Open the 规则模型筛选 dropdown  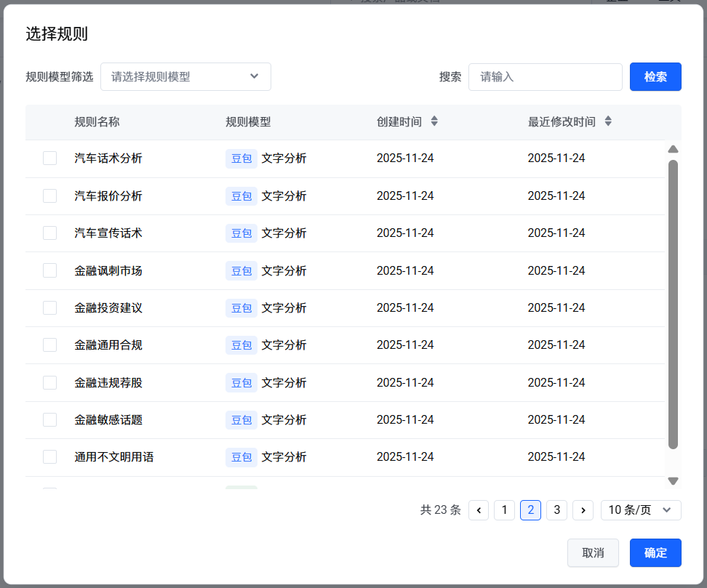(185, 76)
